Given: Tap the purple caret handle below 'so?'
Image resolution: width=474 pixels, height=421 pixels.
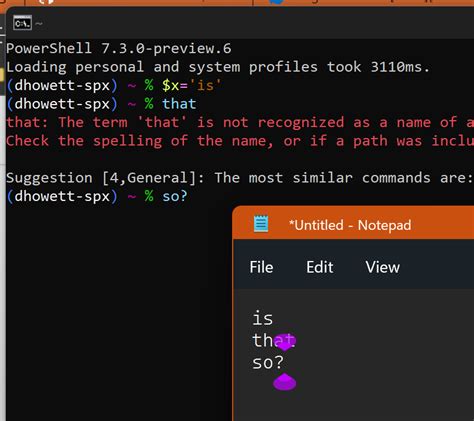Looking at the screenshot, I should coord(284,382).
